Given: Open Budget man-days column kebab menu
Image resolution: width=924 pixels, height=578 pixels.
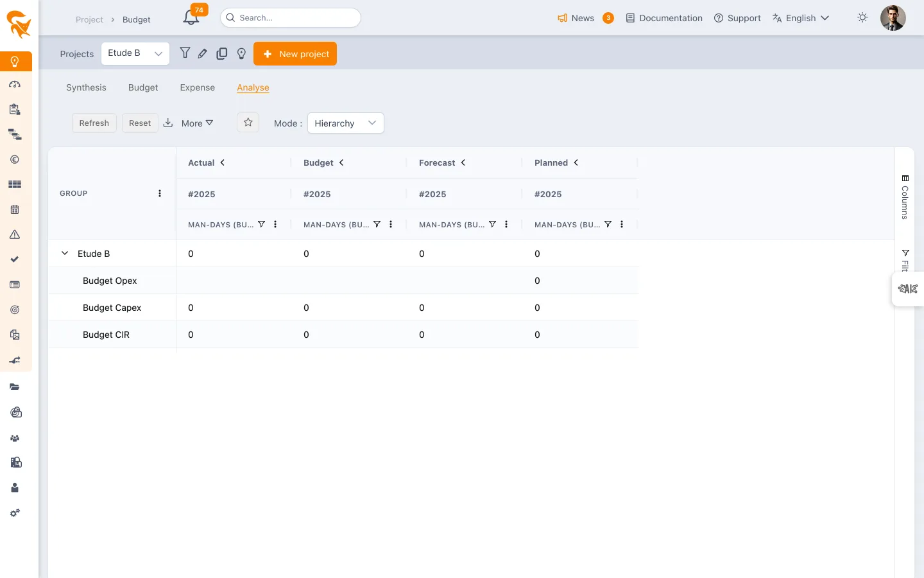Looking at the screenshot, I should click(391, 224).
